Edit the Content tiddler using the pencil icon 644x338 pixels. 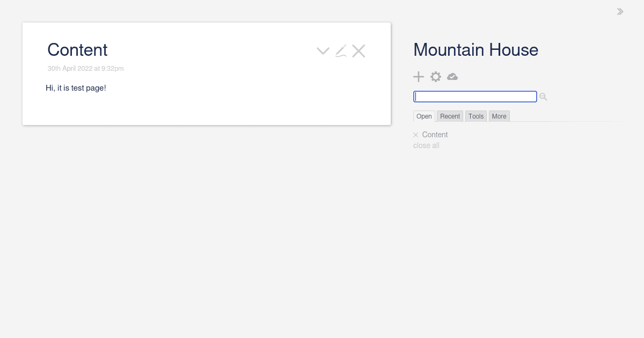pyautogui.click(x=341, y=50)
